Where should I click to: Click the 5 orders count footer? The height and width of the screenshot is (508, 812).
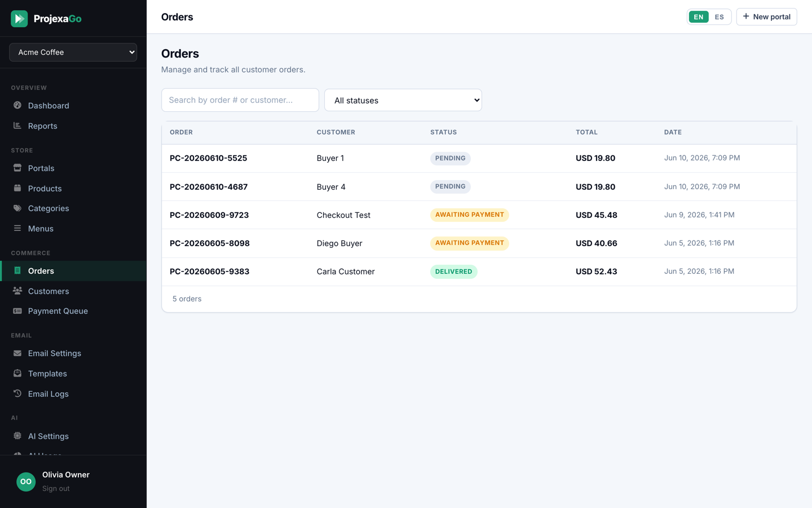(x=187, y=299)
